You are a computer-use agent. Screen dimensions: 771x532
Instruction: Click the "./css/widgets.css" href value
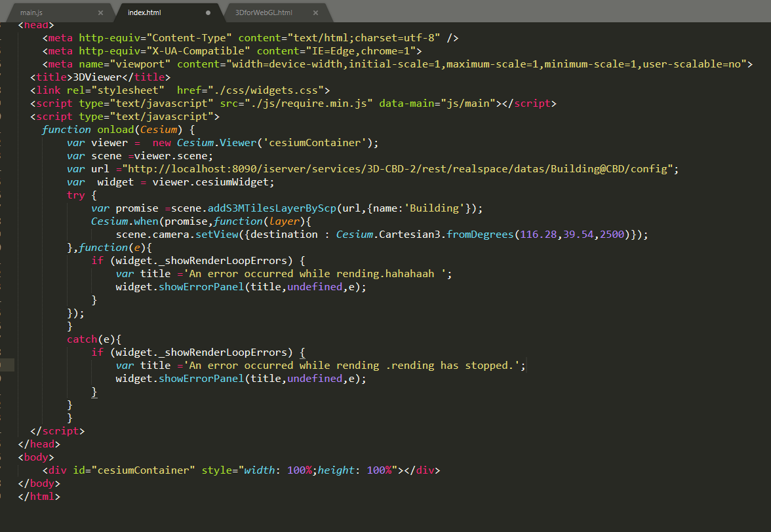coord(266,90)
